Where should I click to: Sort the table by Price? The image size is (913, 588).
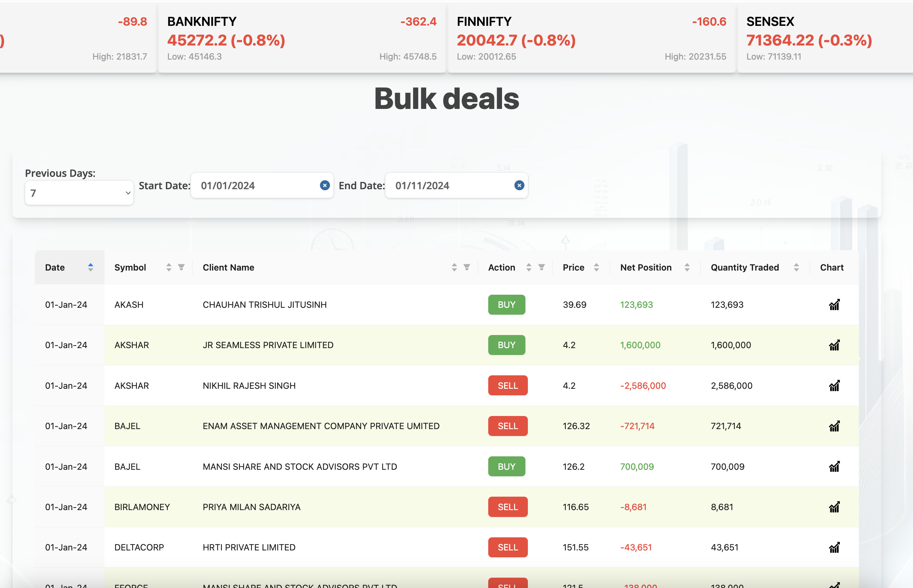coord(596,267)
